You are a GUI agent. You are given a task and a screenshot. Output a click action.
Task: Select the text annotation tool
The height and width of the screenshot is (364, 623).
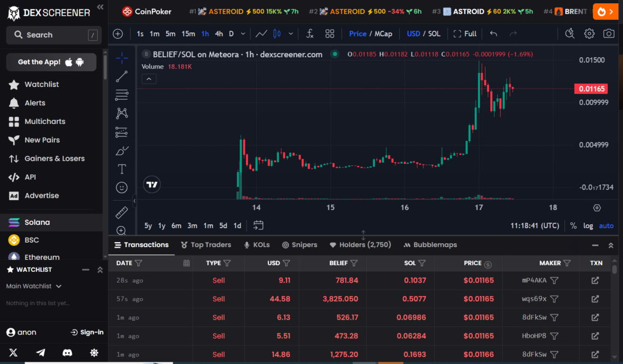point(122,169)
